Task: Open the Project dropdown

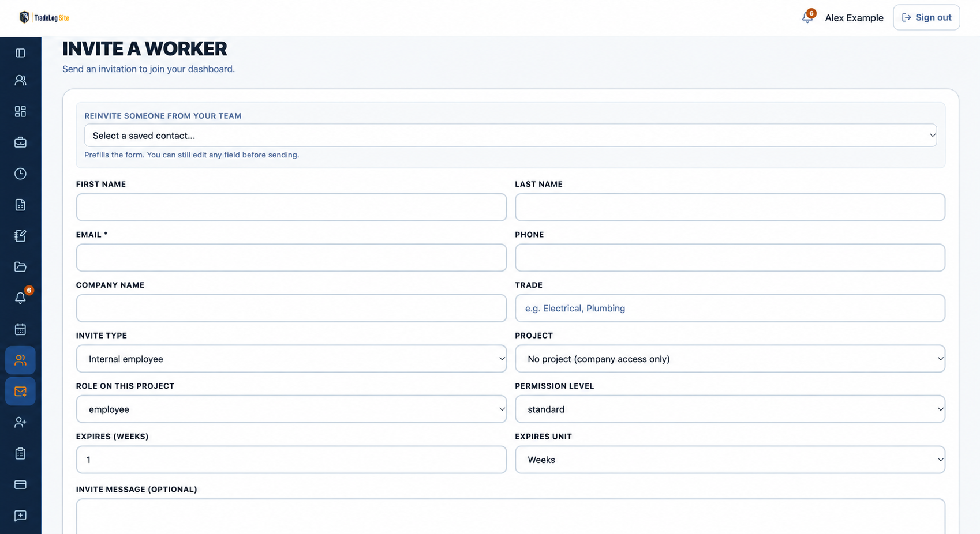Action: (730, 359)
